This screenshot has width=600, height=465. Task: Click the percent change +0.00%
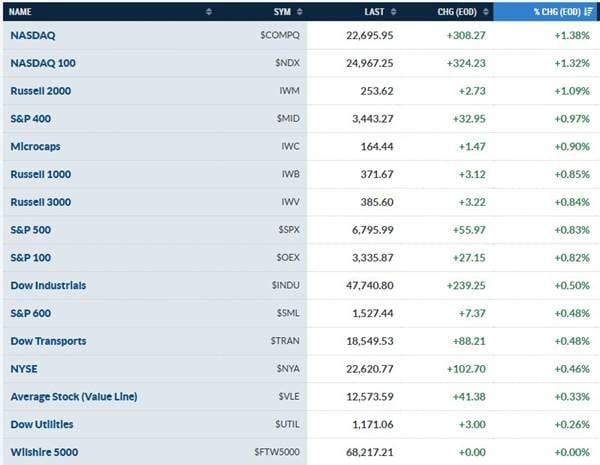(x=572, y=452)
